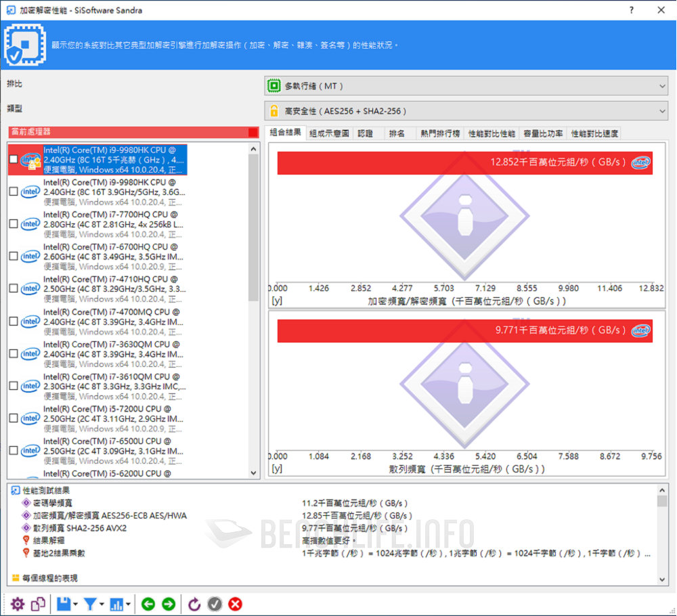Confirm with the gray checkmark icon
677x616 pixels.
pos(215,604)
